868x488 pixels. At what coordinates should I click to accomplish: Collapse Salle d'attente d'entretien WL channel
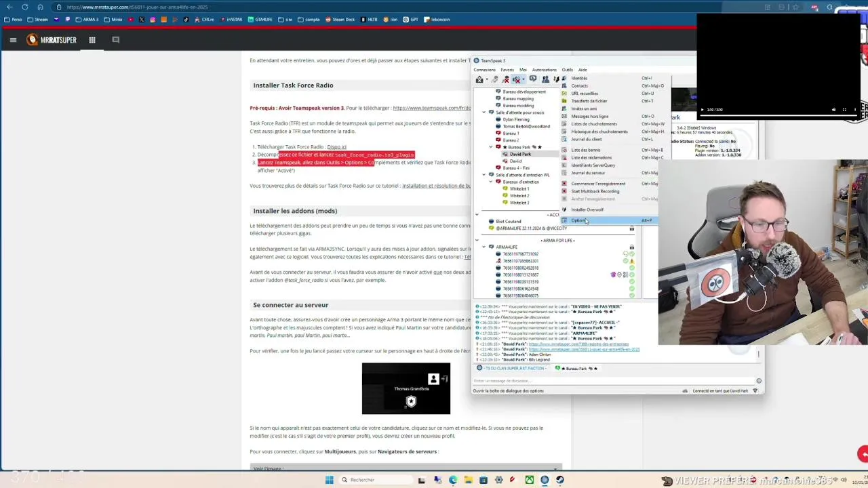(484, 175)
